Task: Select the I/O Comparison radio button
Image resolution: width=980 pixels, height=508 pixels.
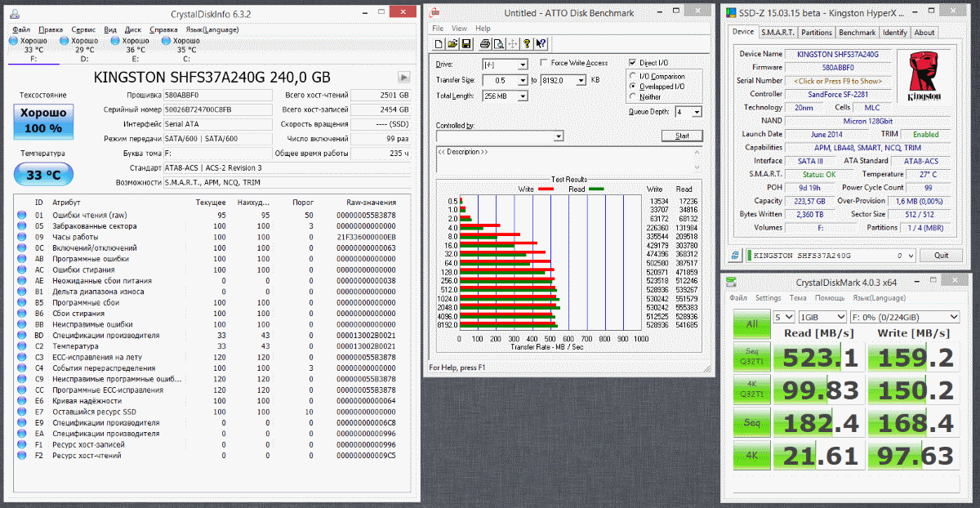Action: pos(632,76)
